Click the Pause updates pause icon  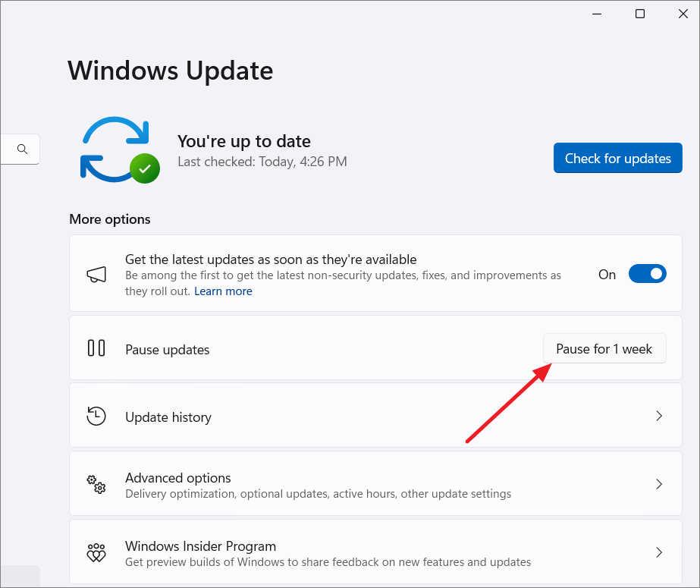pyautogui.click(x=96, y=348)
